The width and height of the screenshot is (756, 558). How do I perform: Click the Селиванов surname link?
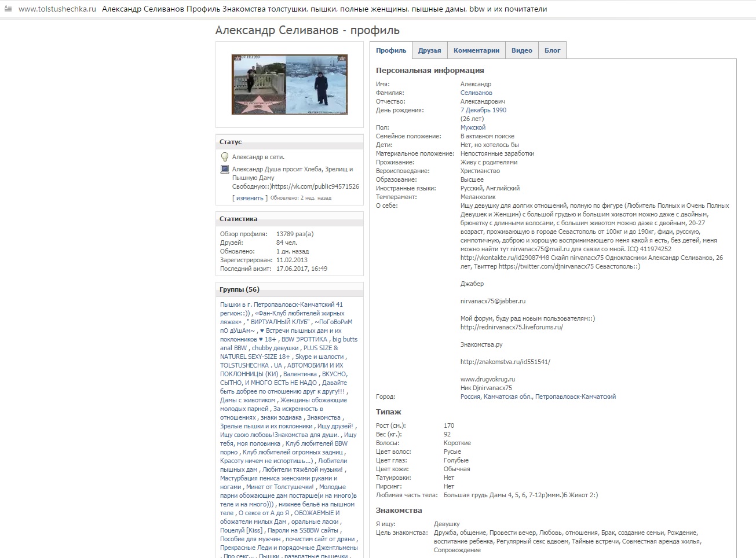(x=476, y=93)
